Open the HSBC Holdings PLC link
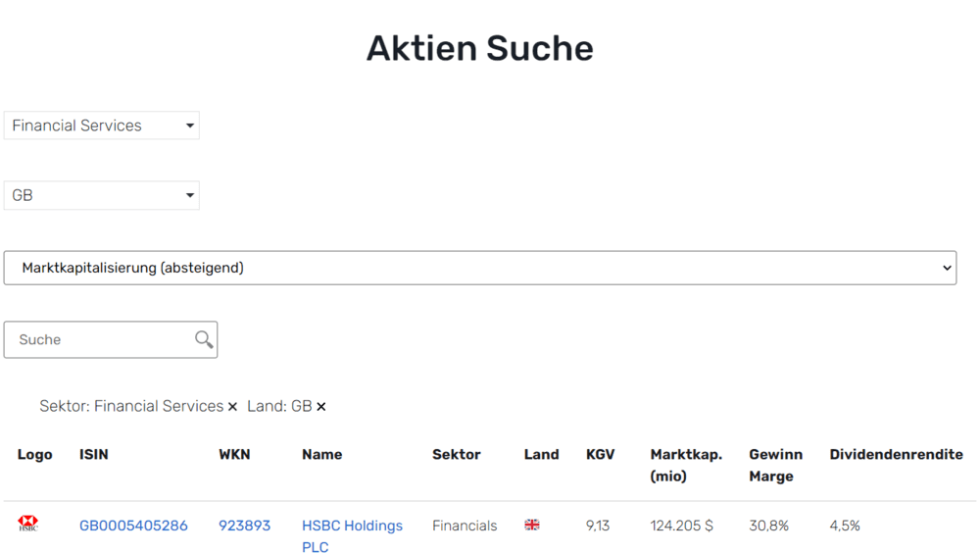980x553 pixels. coord(352,536)
